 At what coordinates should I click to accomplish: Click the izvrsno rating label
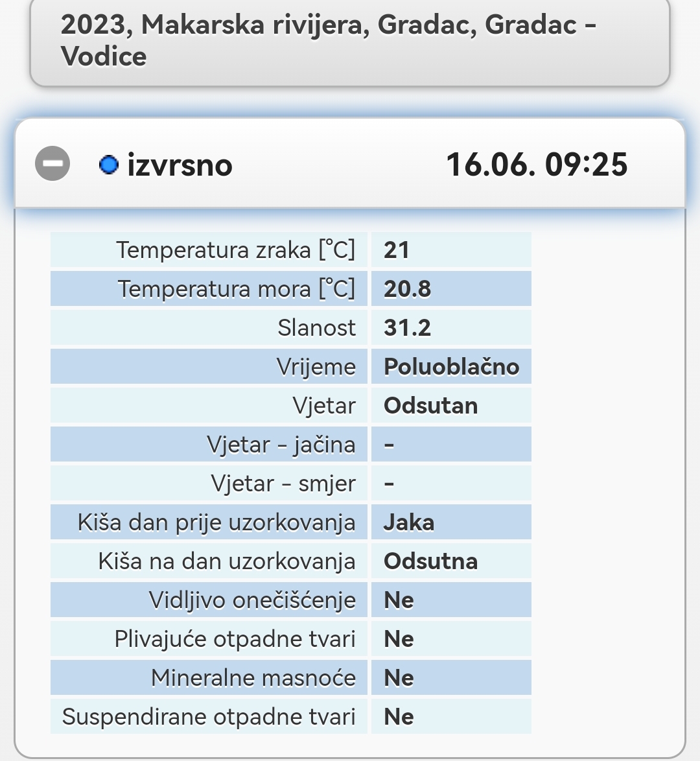click(180, 165)
